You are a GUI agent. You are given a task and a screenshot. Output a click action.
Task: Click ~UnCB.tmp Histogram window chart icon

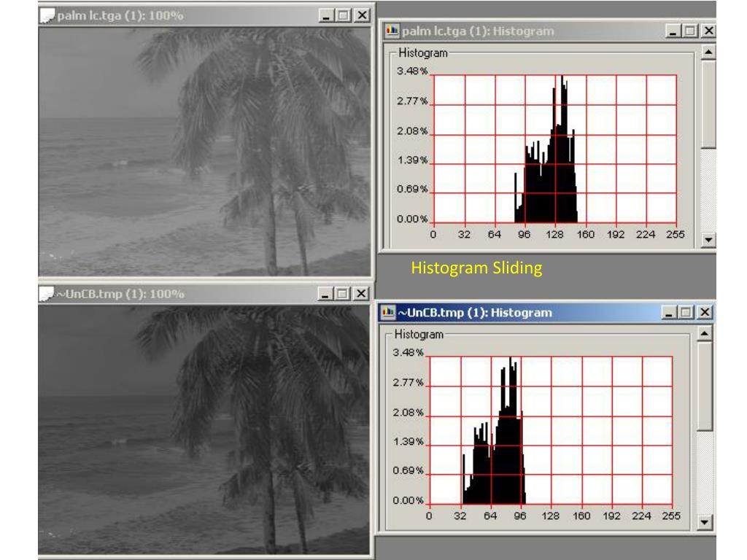388,312
